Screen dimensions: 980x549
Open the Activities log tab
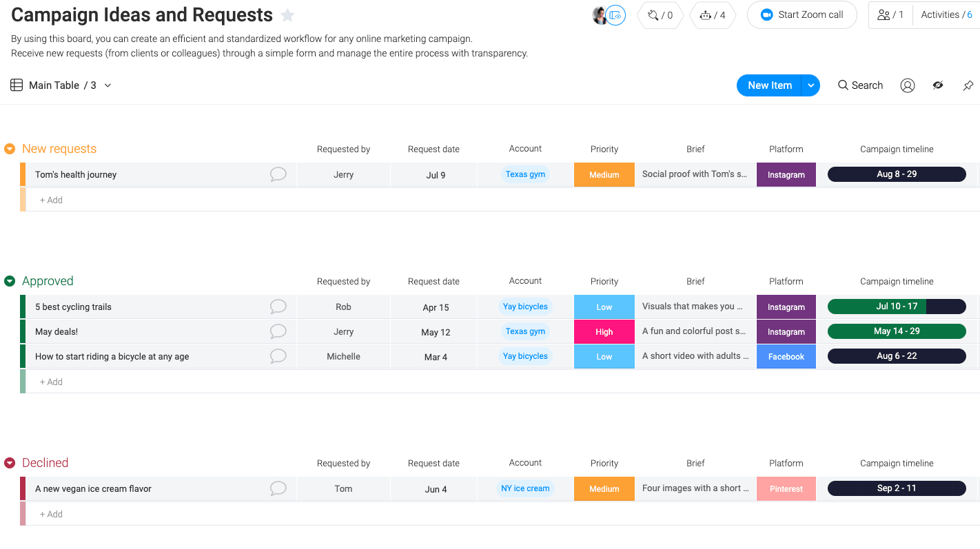(x=946, y=15)
